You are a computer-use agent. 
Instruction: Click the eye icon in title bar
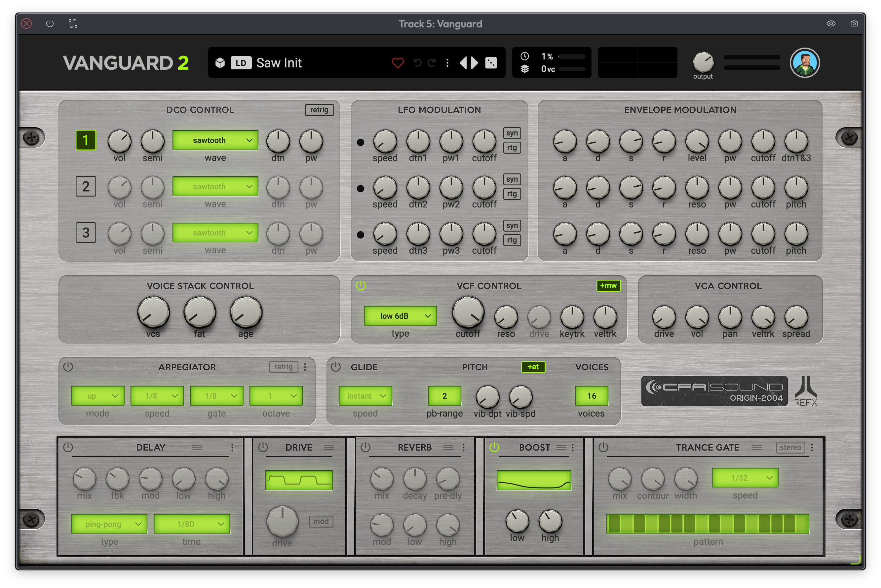click(x=831, y=24)
